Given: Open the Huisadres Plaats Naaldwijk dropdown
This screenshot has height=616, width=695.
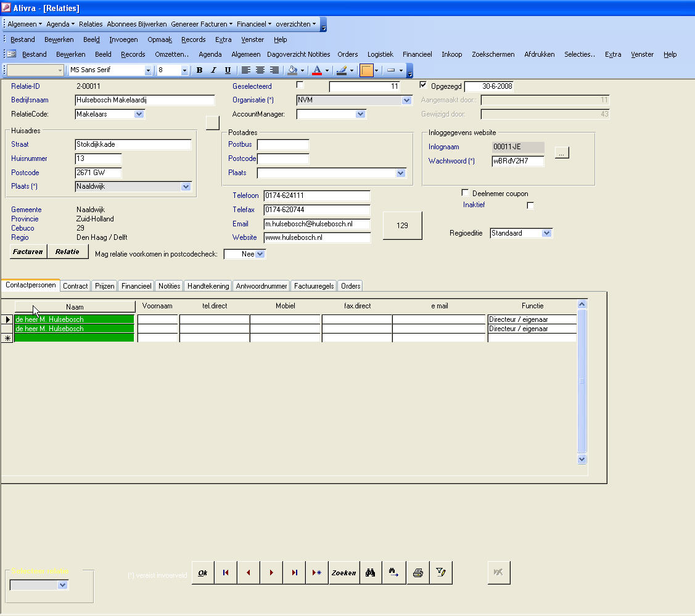Looking at the screenshot, I should coord(186,187).
